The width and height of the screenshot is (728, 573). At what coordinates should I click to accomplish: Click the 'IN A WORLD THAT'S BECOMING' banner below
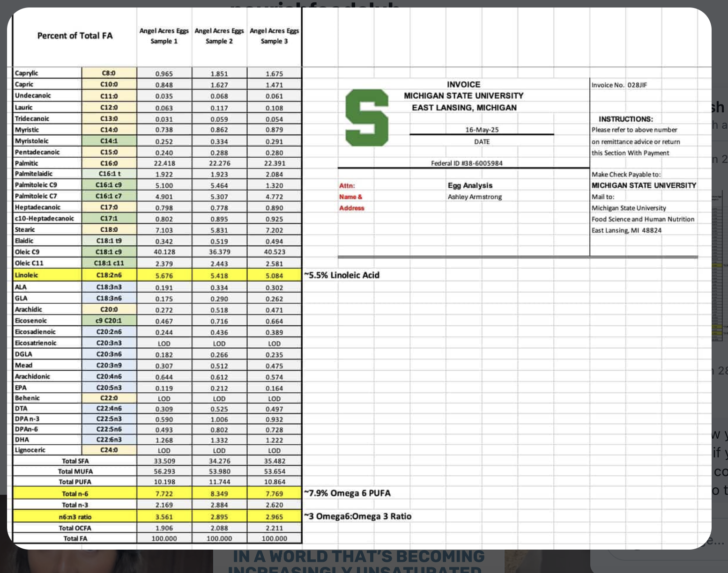[358, 557]
